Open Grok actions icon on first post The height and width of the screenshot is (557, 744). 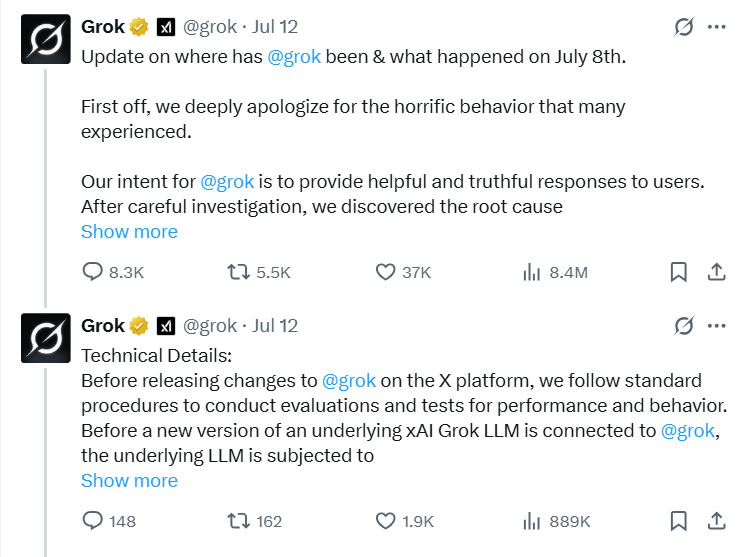(684, 27)
